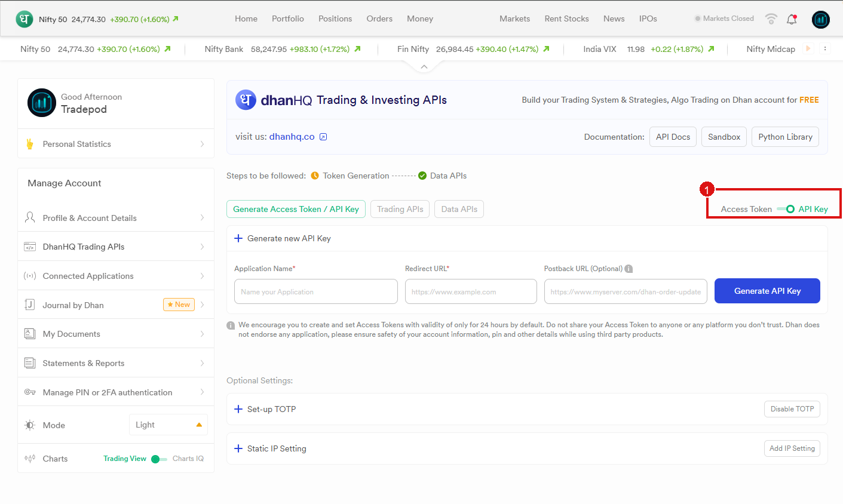Click the Profile & Account Details person icon

pos(30,217)
